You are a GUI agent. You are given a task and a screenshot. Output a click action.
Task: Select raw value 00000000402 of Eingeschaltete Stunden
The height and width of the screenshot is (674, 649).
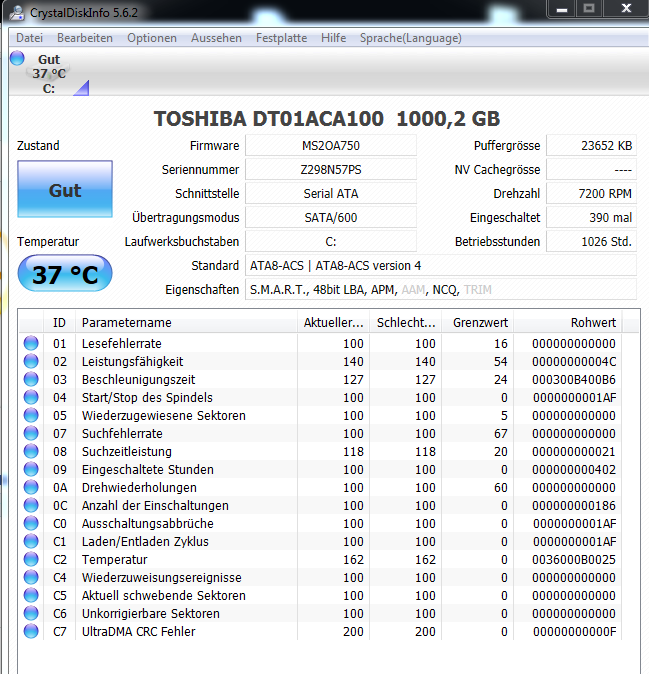574,469
